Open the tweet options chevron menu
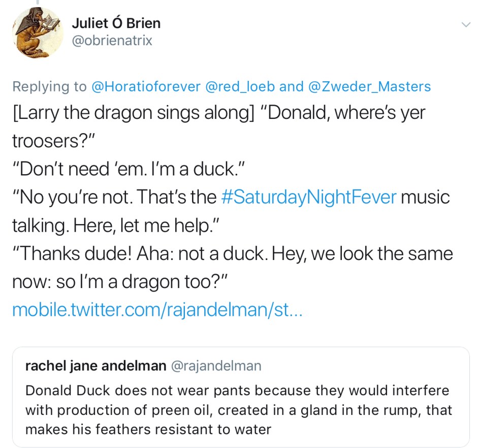 click(x=465, y=25)
